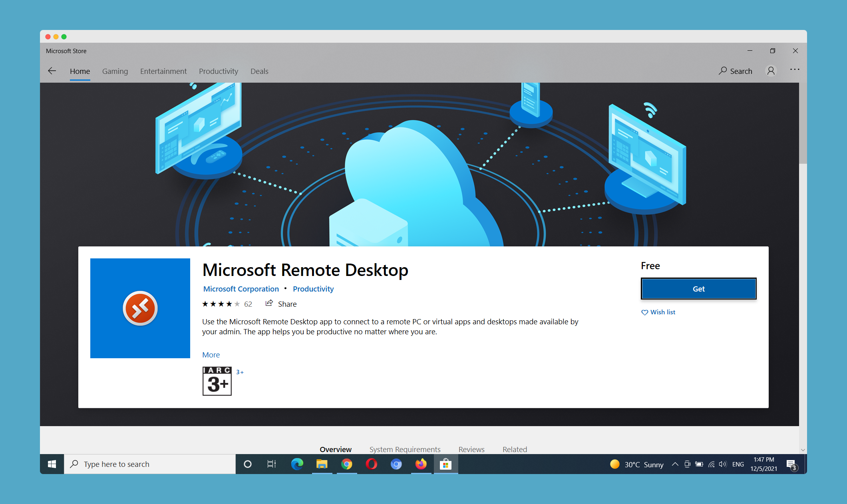Open the 3+ age rating link
Image resolution: width=847 pixels, height=504 pixels.
coord(240,372)
